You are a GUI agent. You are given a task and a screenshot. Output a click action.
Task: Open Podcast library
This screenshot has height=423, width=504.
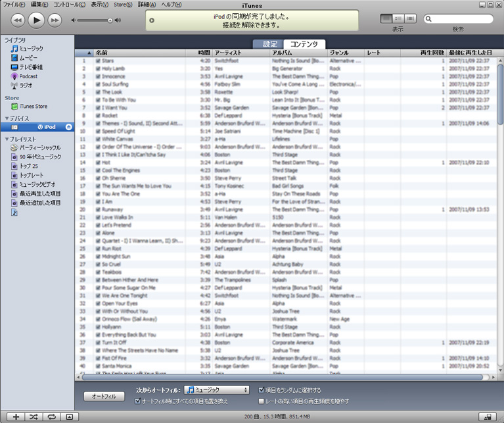pos(24,76)
